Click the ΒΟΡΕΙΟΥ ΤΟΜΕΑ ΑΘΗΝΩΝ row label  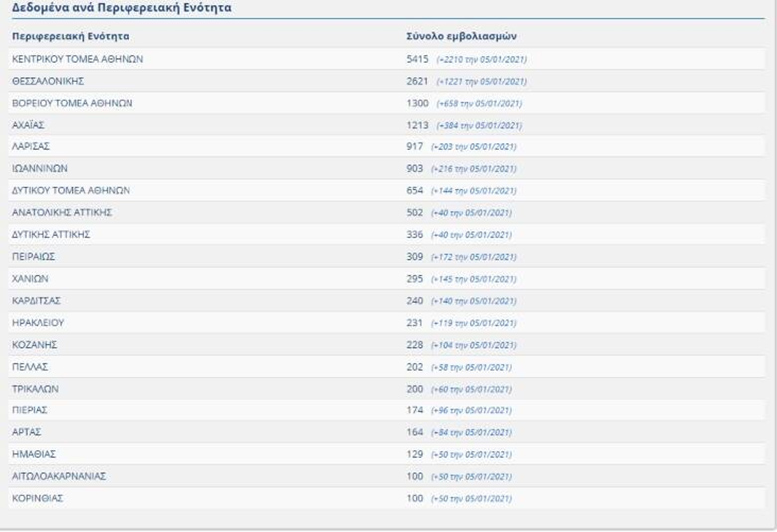point(72,103)
